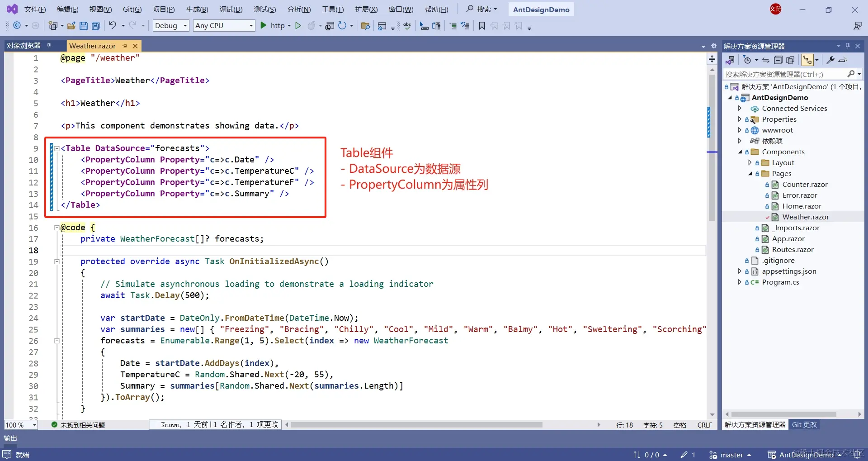
Task: Expand the Connected Services node
Action: [x=740, y=108]
